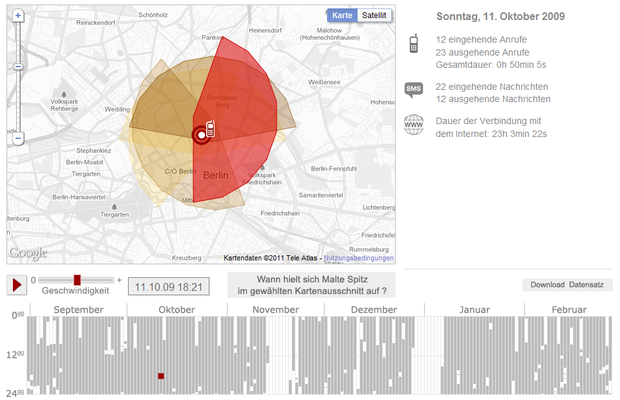Click the date and time field 11.10.09 18:21
The height and width of the screenshot is (400, 620).
pos(168,285)
